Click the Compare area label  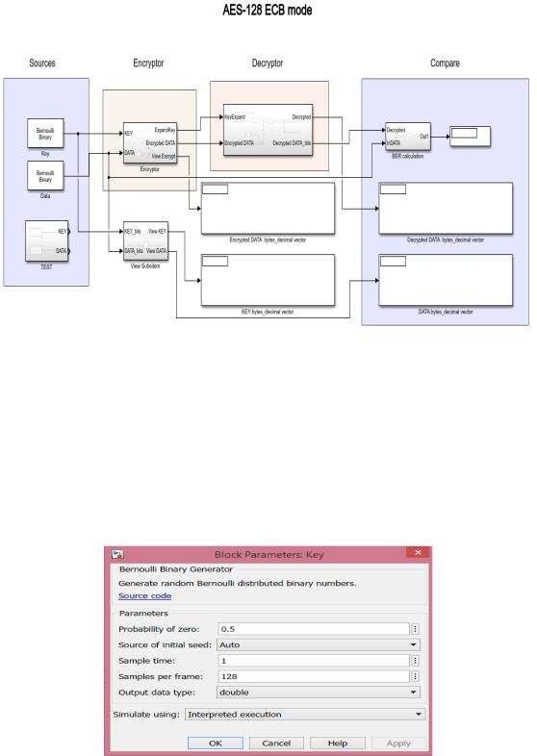(445, 63)
